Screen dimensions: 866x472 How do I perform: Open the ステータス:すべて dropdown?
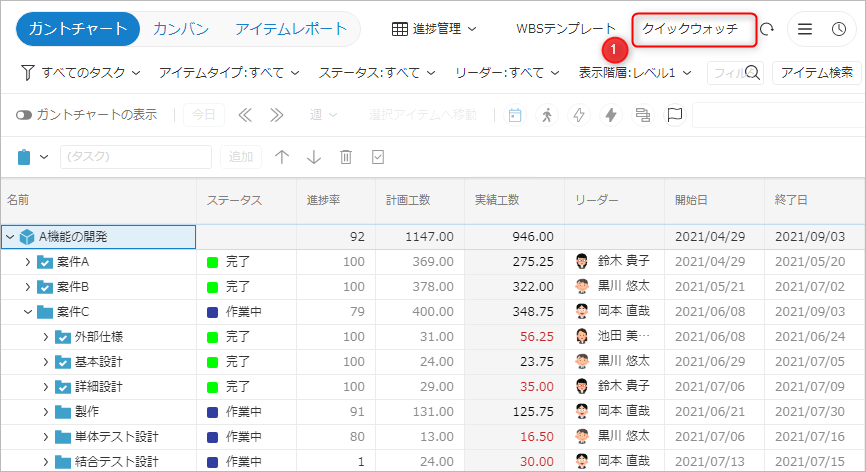(377, 72)
